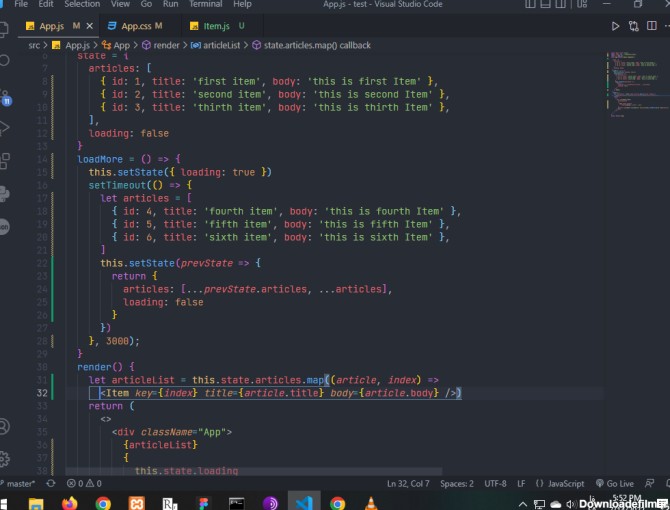Image resolution: width=670 pixels, height=510 pixels.
Task: Open Firefox from the taskbar
Action: 70,503
